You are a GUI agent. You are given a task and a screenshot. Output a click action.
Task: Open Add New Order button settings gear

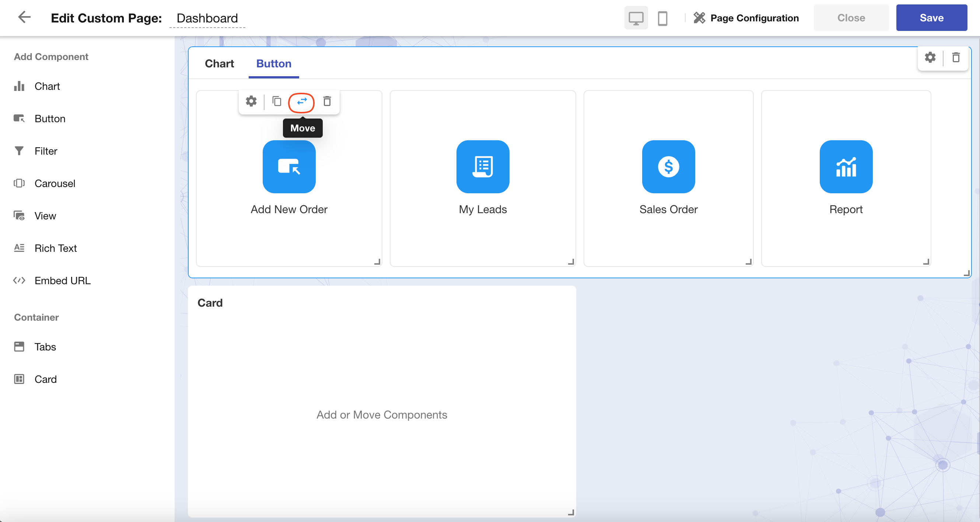coord(251,101)
